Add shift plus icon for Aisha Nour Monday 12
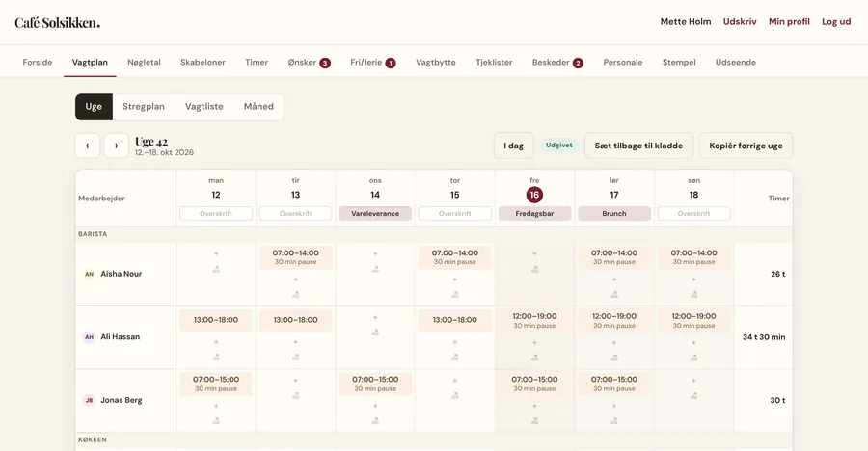Image resolution: width=868 pixels, height=451 pixels. pyautogui.click(x=216, y=253)
